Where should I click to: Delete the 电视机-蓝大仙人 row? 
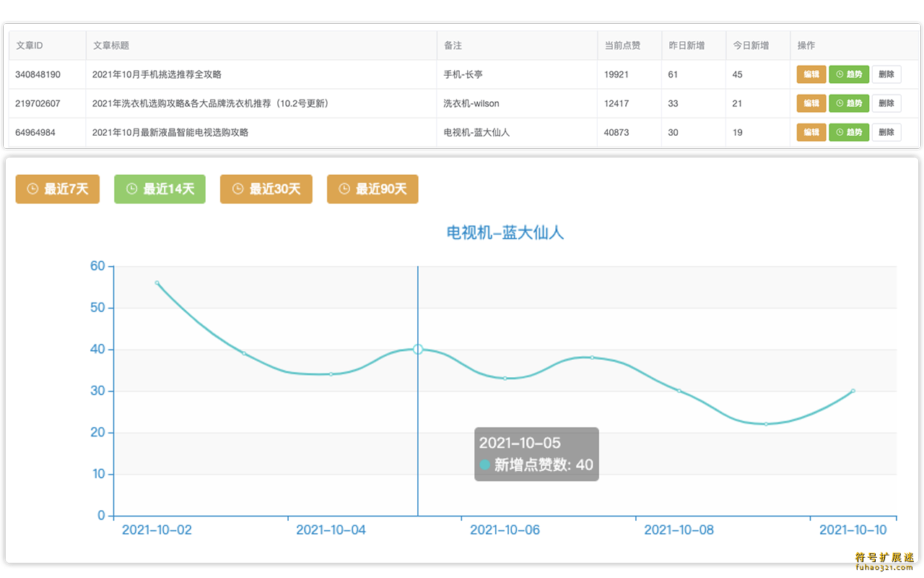[x=886, y=132]
